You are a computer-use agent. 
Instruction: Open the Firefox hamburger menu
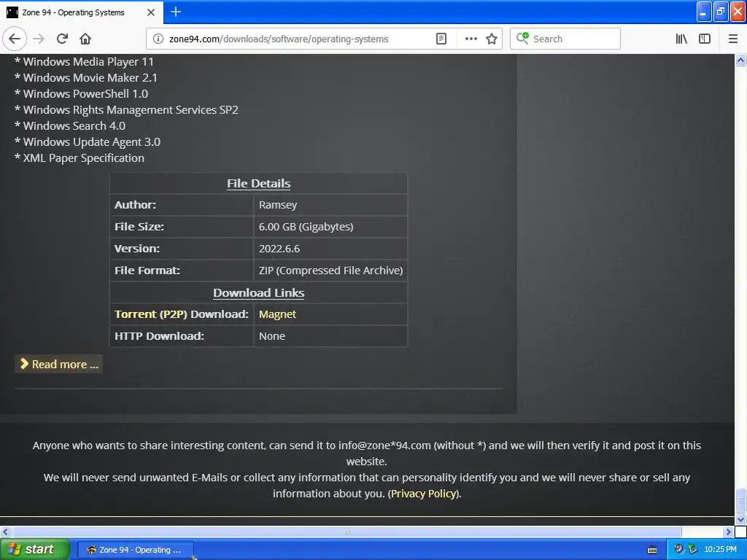(x=732, y=39)
